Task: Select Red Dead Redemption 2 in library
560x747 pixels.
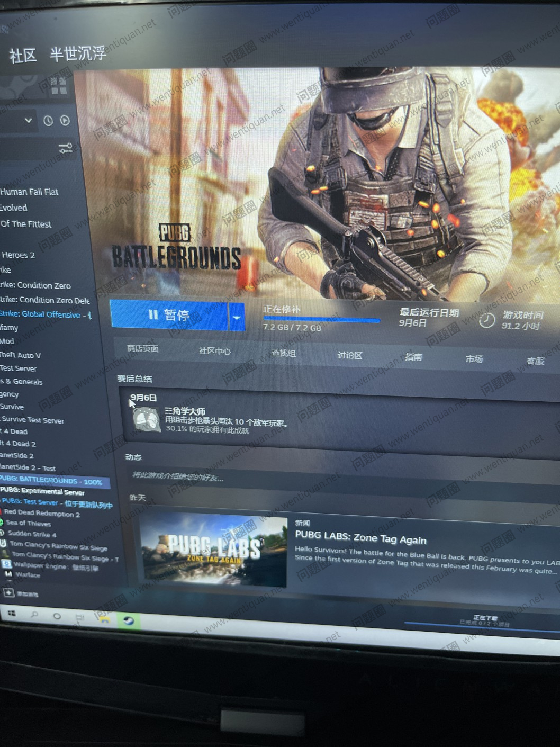Action: pyautogui.click(x=42, y=513)
